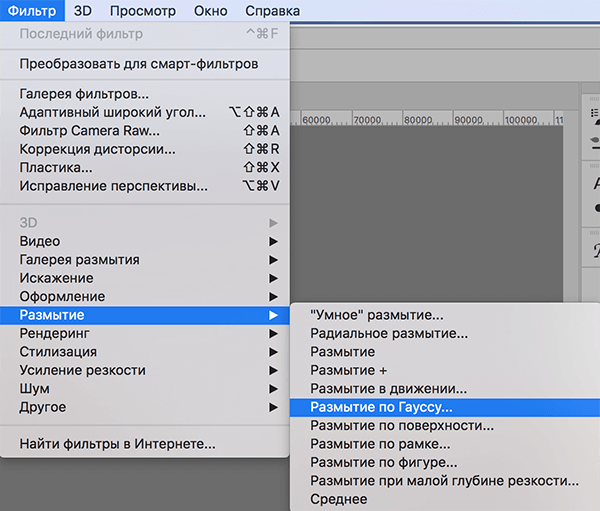Open the 3D menu in menu bar
600x511 pixels.
pyautogui.click(x=83, y=11)
